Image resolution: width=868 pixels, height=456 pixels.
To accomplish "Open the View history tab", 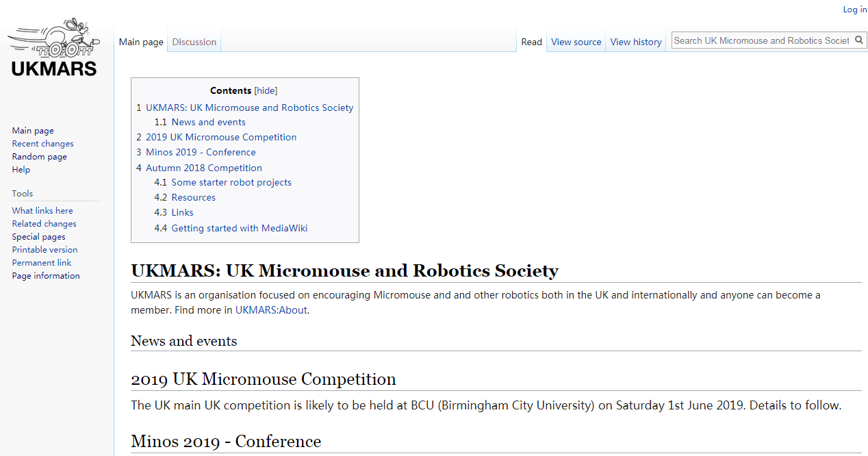I will point(636,42).
